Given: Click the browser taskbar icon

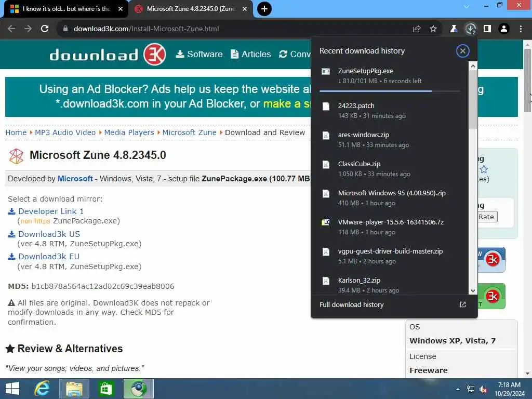Looking at the screenshot, I should [138, 389].
